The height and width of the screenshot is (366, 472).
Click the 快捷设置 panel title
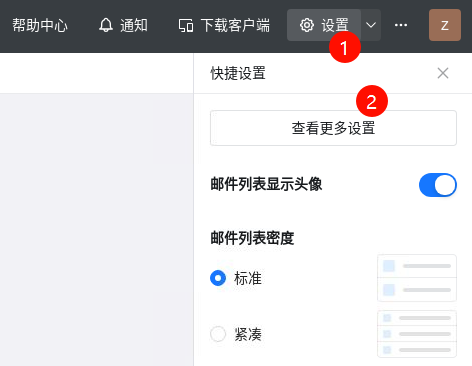[238, 73]
